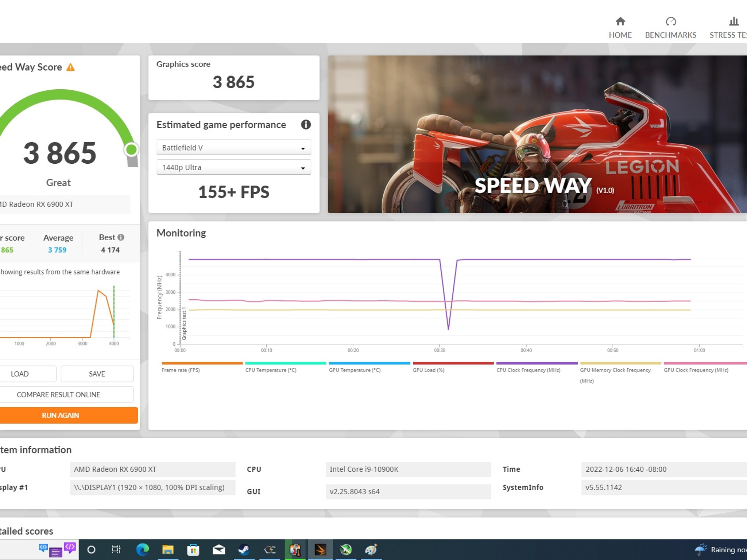Click the GUI version v2.25.8043 s64

click(408, 491)
